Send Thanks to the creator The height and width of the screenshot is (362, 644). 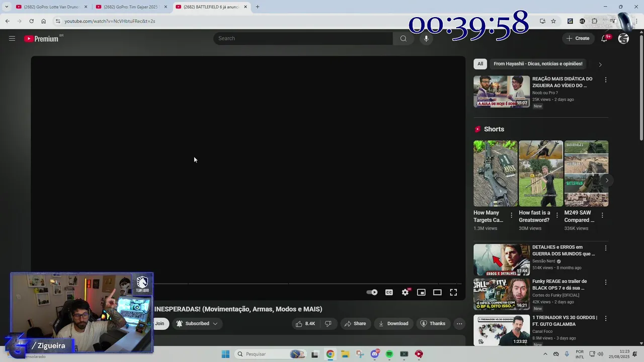[433, 323]
